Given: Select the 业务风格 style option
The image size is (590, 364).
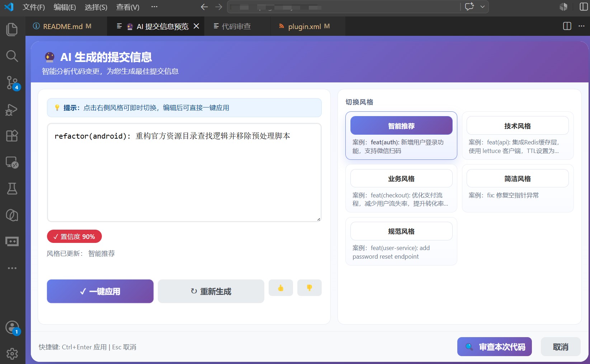Looking at the screenshot, I should tap(401, 178).
